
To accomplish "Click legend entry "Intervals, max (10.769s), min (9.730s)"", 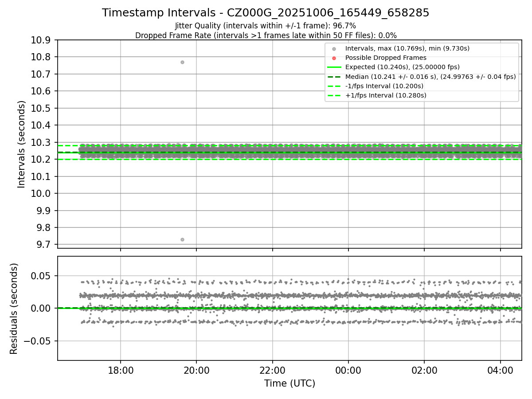I will (x=407, y=48).
